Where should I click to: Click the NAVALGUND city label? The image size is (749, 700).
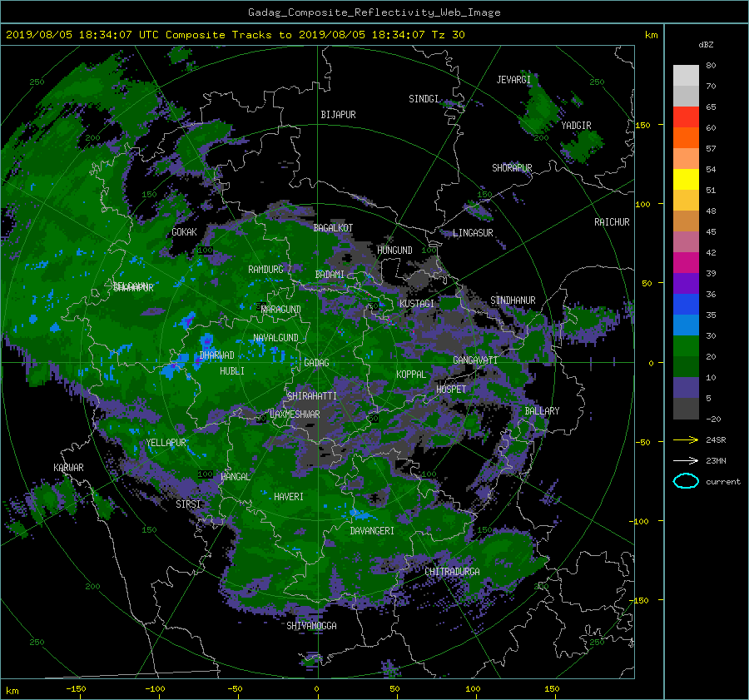(275, 338)
